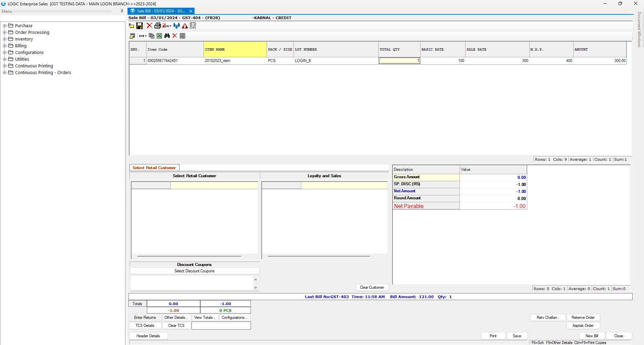
Task: Click the binoculars find icon
Action: coord(167,36)
